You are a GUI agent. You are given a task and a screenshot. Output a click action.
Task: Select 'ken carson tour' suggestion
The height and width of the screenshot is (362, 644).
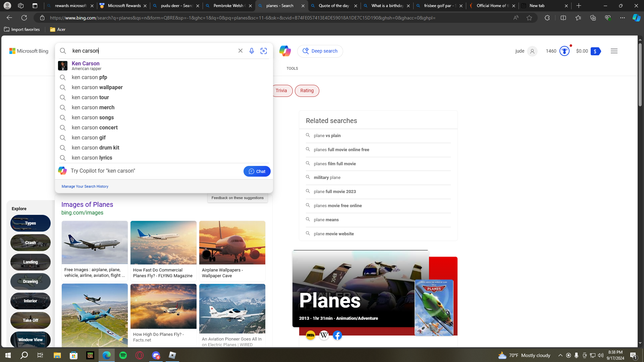90,98
